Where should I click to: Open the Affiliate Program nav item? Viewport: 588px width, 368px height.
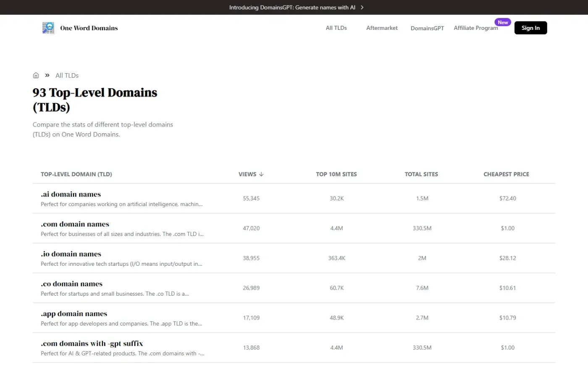pos(476,28)
